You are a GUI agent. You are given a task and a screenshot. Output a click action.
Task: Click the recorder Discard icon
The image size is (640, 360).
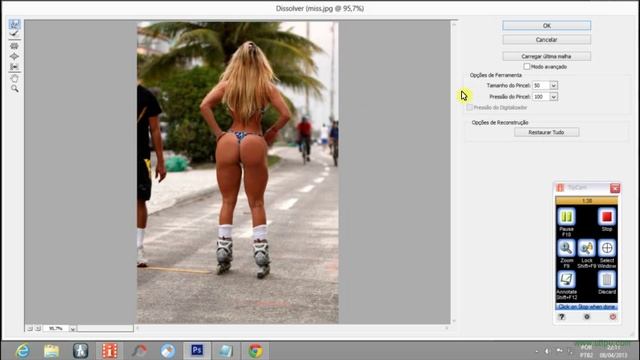click(607, 280)
